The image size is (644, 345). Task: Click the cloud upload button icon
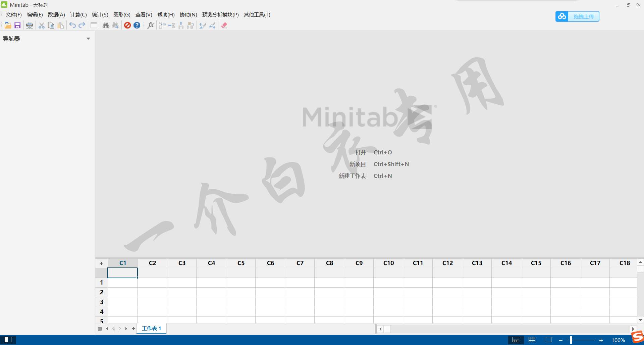pos(562,16)
